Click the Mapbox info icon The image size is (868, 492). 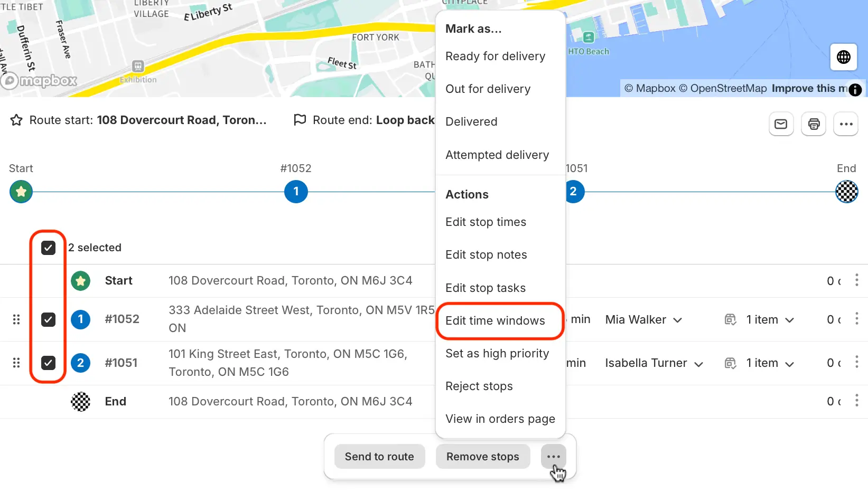855,90
